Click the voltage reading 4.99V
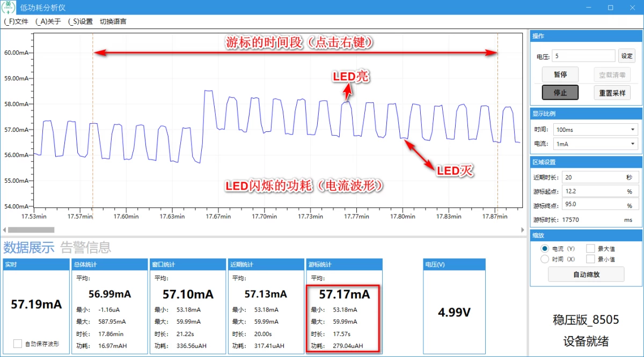 point(454,313)
